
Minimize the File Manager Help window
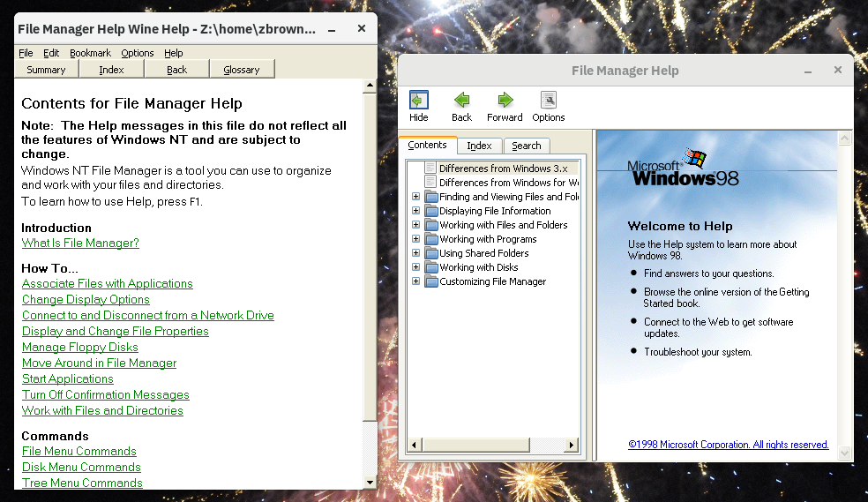click(808, 71)
